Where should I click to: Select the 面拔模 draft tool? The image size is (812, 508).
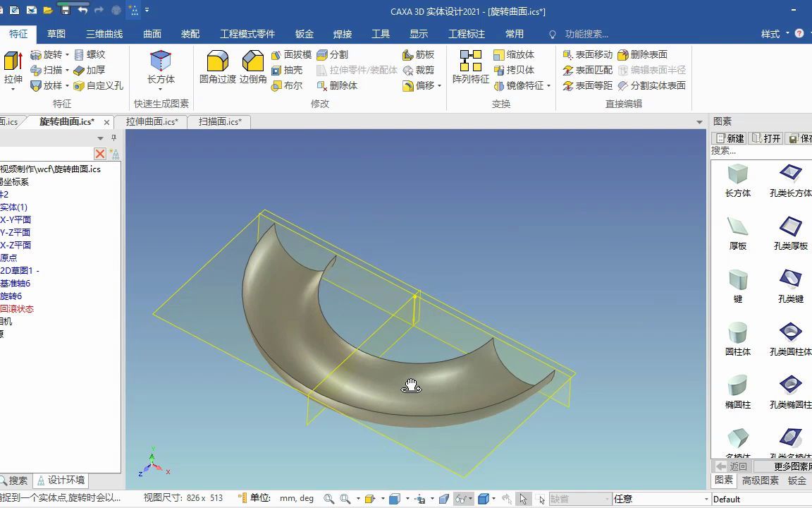click(x=292, y=54)
